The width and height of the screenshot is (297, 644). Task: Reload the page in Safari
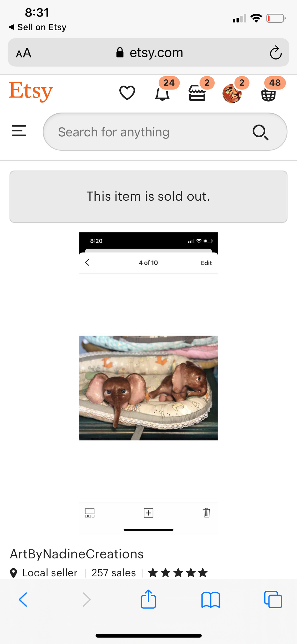click(x=275, y=53)
